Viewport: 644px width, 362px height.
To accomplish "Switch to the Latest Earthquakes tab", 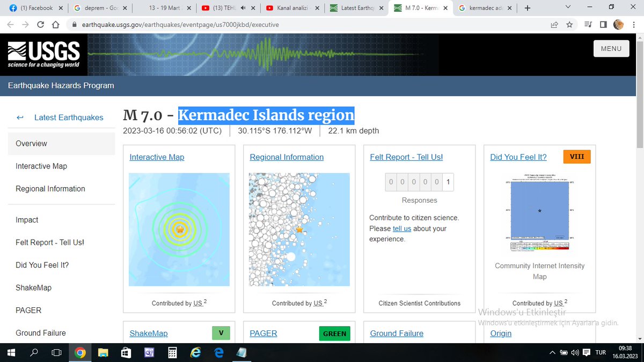I will click(x=356, y=8).
